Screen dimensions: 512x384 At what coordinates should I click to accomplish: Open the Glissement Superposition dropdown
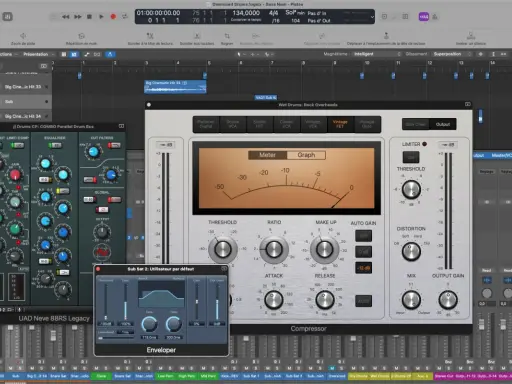click(452, 54)
